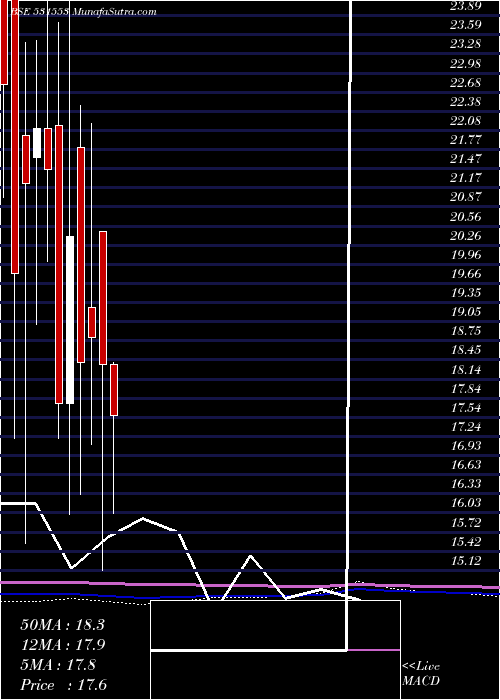Click the 21.47 price axis label
500x700 pixels.
pyautogui.click(x=465, y=159)
